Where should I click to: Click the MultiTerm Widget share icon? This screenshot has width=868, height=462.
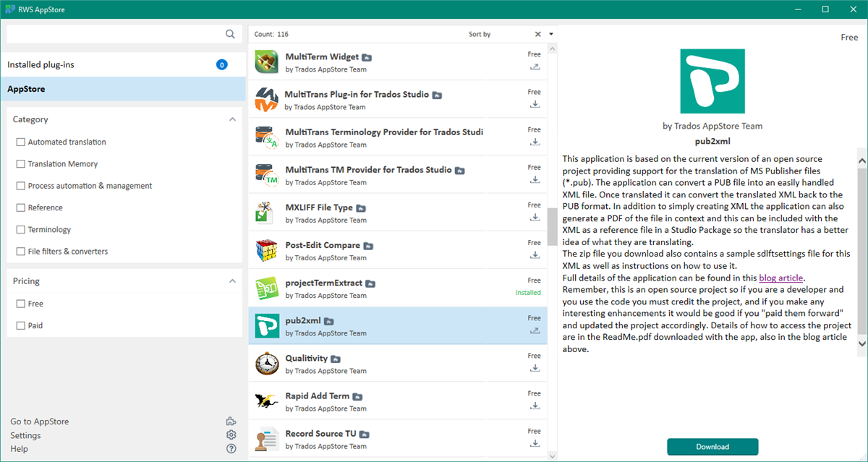(535, 67)
